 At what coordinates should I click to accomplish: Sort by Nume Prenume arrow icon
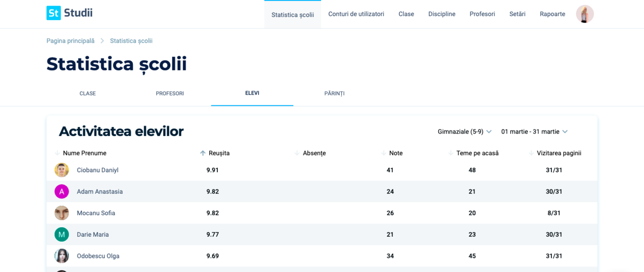pos(57,153)
